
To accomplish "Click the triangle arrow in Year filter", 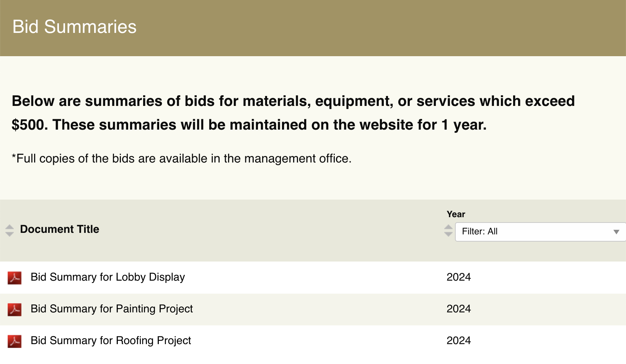I will point(616,232).
